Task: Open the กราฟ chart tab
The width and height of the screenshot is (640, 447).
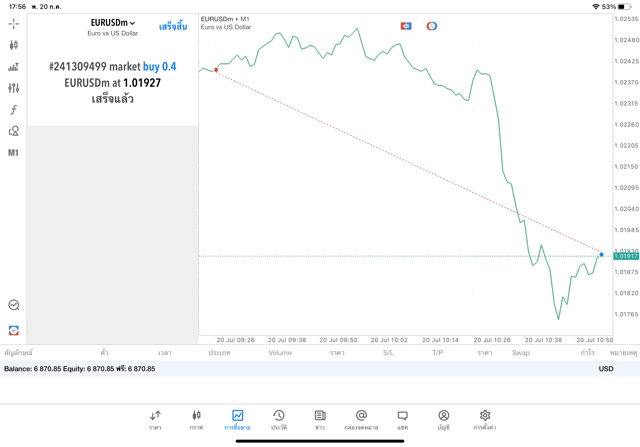Action: (x=196, y=420)
